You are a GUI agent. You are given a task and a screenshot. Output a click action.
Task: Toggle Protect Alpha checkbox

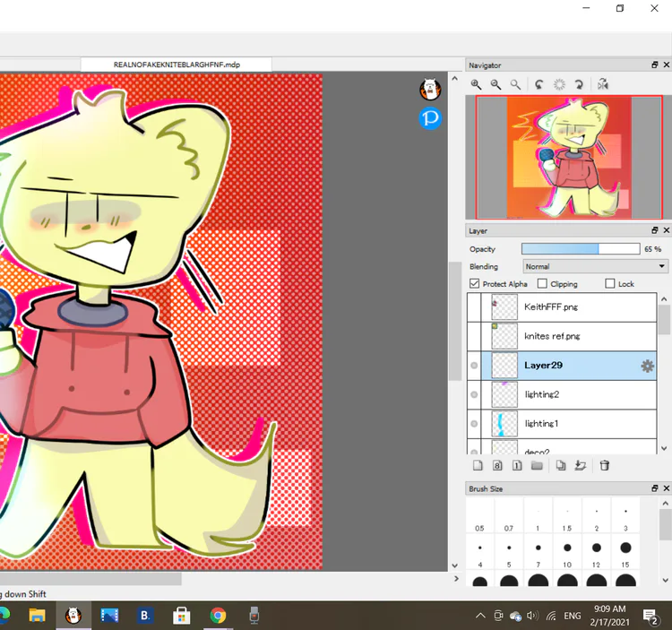[474, 284]
